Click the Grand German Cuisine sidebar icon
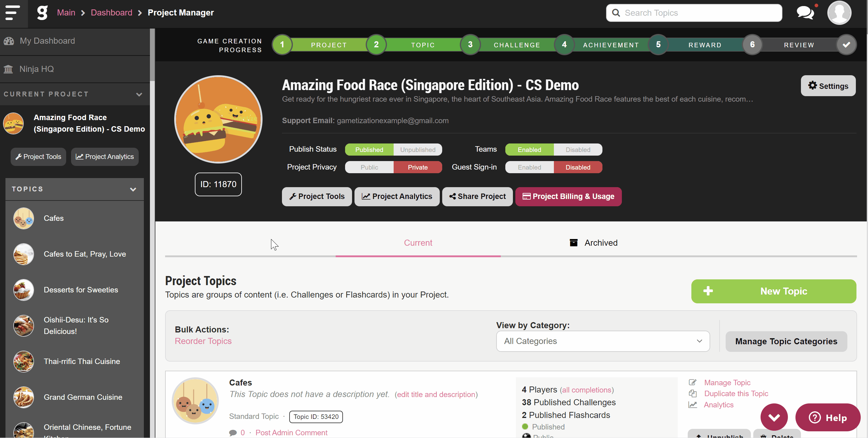The image size is (868, 438). (x=24, y=397)
